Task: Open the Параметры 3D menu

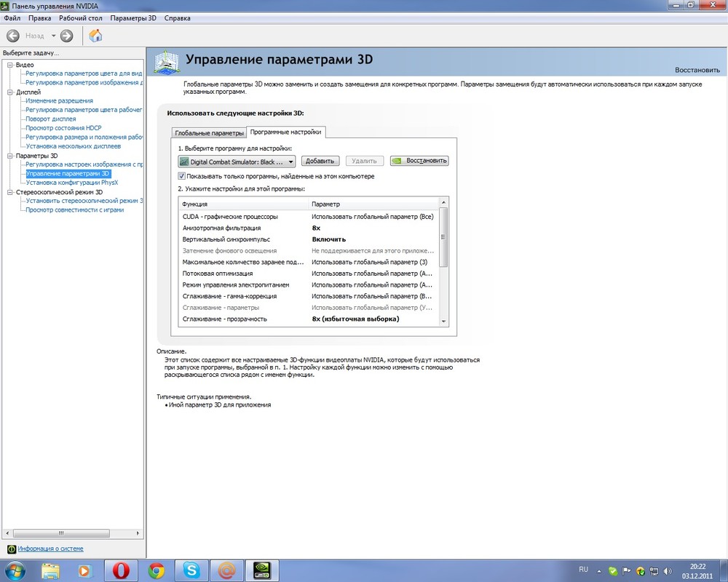Action: [132, 18]
